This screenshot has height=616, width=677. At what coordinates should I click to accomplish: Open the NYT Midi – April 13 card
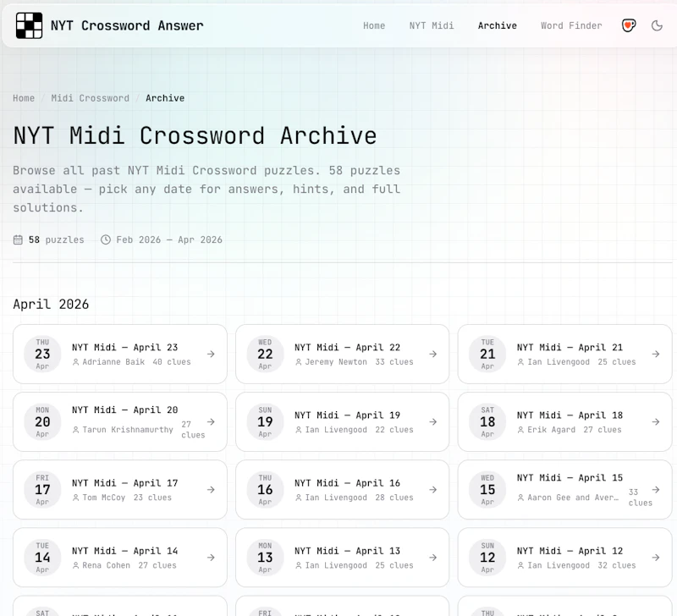(x=343, y=558)
